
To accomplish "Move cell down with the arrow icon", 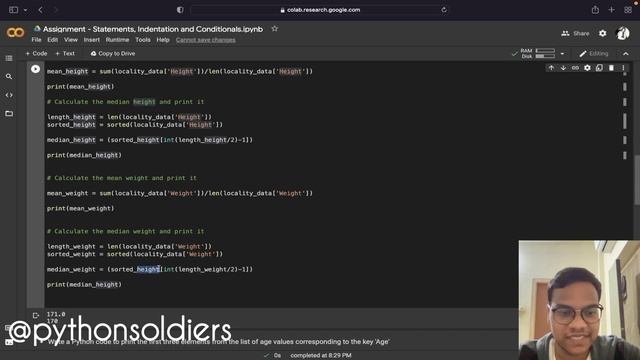I will pyautogui.click(x=563, y=68).
